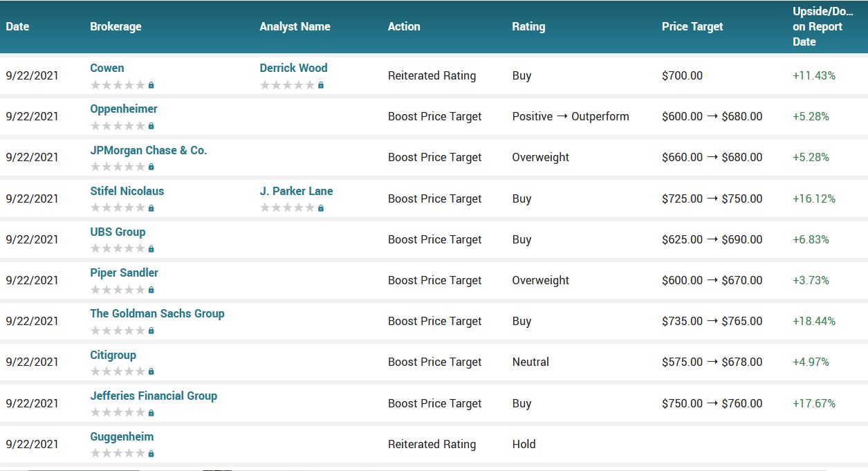Click the lock icon under Piper Sandler
Image resolution: width=868 pixels, height=471 pixels.
coord(151,290)
